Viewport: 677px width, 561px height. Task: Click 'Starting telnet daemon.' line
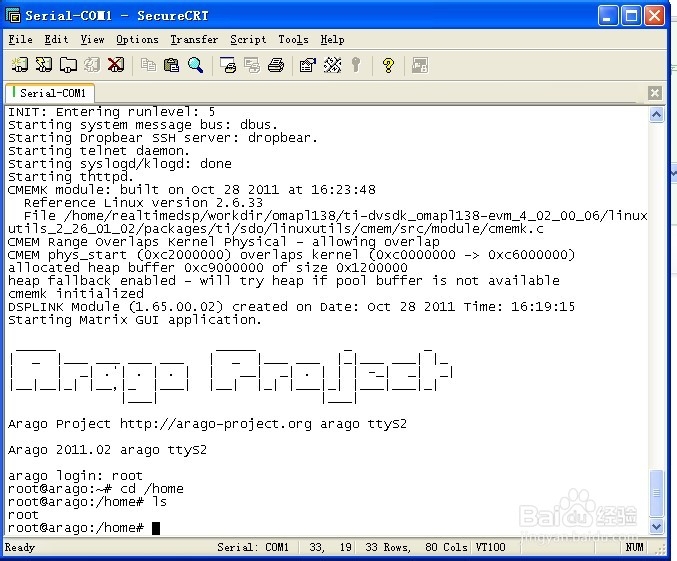[98, 151]
